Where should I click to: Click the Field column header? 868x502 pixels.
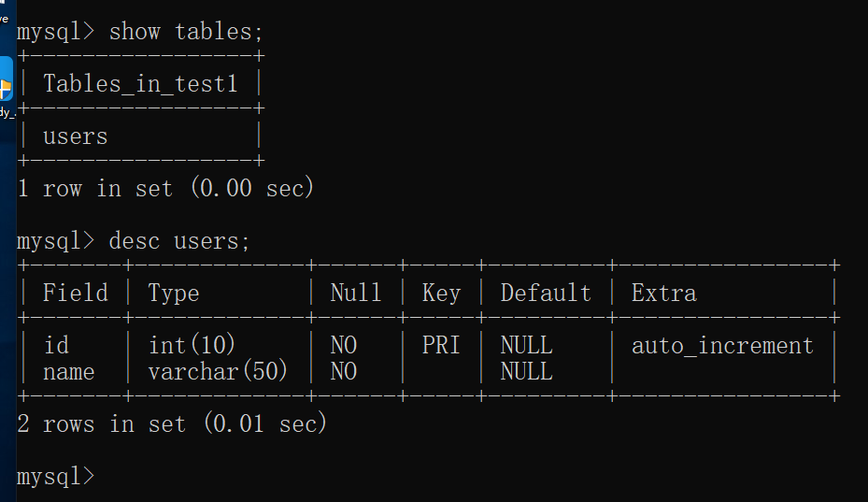(x=76, y=293)
